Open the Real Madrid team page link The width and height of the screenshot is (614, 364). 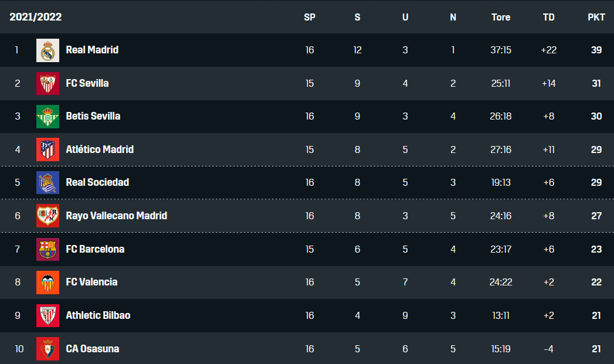pos(92,50)
